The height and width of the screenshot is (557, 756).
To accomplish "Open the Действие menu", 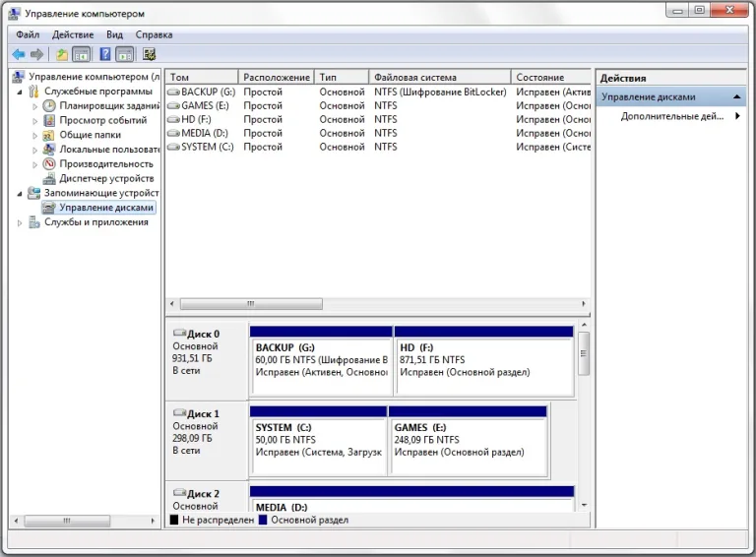I will pos(73,34).
